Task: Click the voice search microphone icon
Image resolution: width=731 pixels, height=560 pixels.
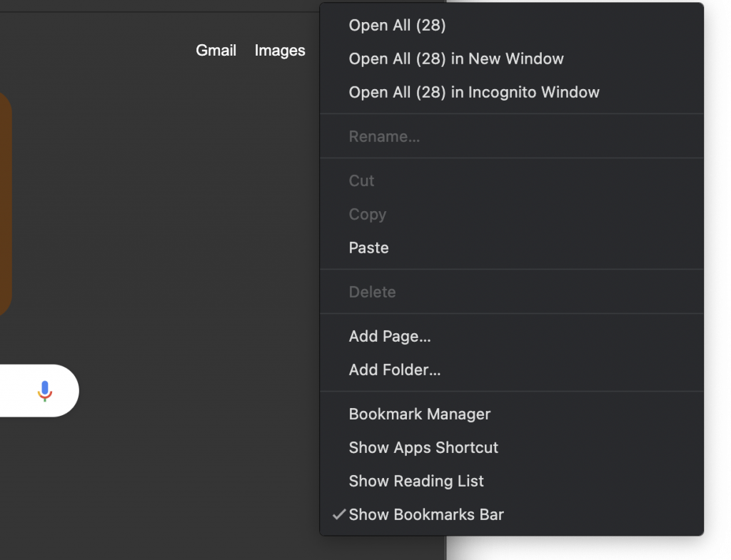Action: [45, 391]
